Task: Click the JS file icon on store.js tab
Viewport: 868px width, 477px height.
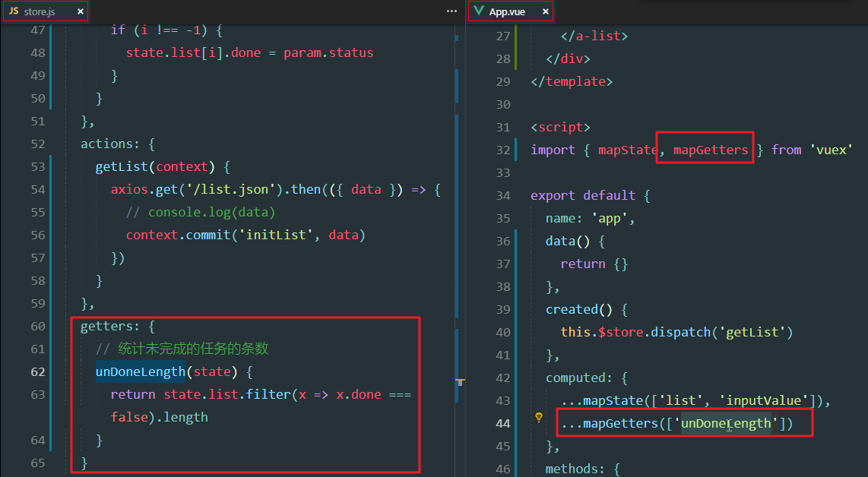Action: 14,11
